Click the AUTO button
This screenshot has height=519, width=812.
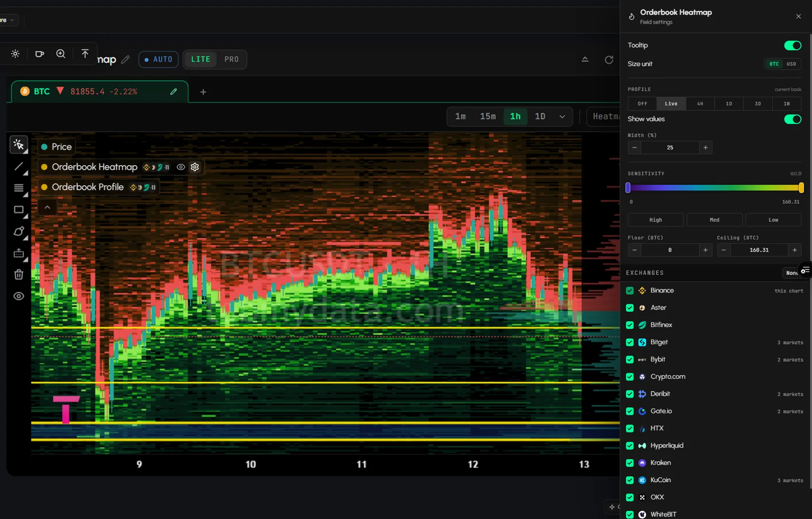click(x=158, y=59)
